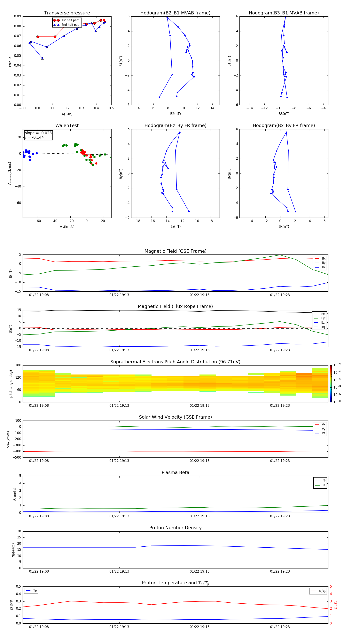Click '01/22 19:18' tick under Solar Wind plot
The width and height of the screenshot is (351, 644).
point(200,461)
